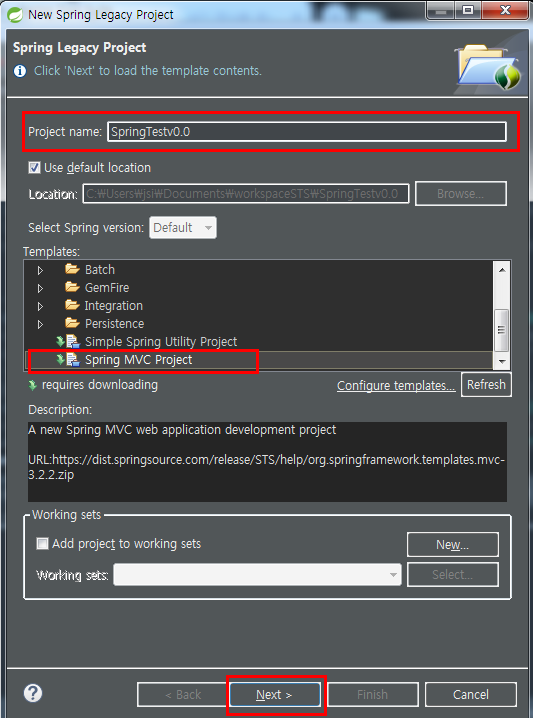This screenshot has width=533, height=718.
Task: Open the help question mark icon
Action: coord(33,693)
